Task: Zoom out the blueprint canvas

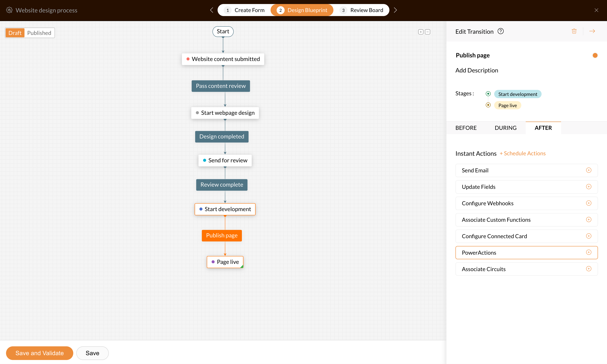Action: [x=427, y=32]
